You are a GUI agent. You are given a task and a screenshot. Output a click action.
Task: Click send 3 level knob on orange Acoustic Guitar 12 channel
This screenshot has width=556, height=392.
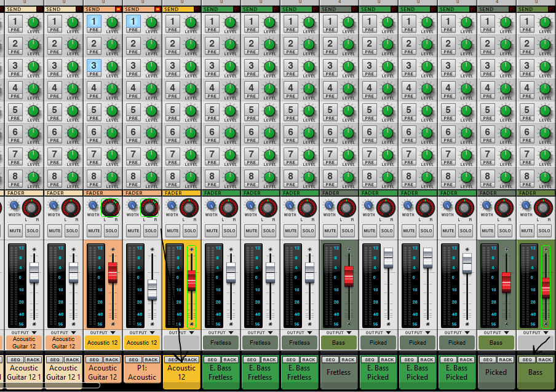[113, 66]
